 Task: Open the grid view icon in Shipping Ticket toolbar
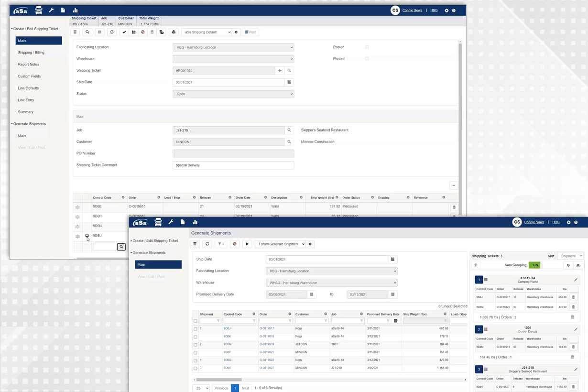[99, 32]
